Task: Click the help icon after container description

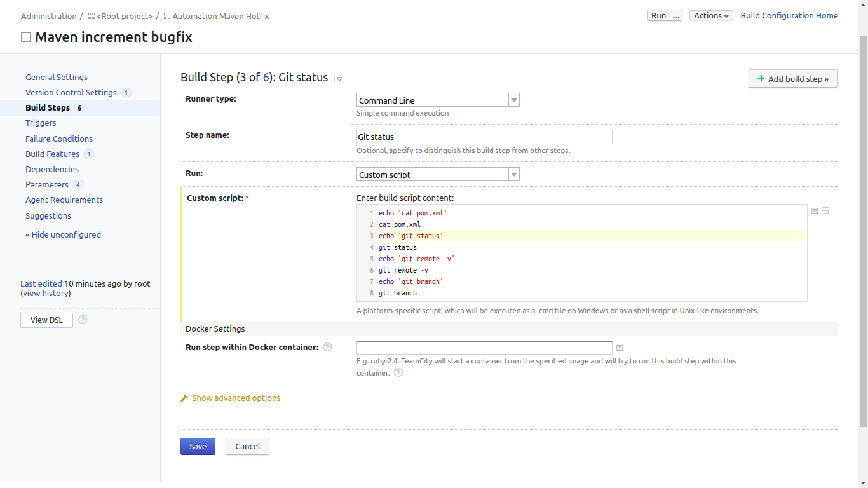Action: point(398,373)
